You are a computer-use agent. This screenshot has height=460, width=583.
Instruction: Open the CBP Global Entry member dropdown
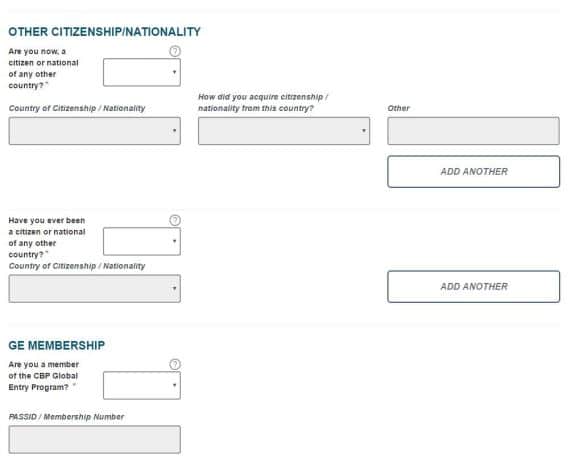[x=142, y=385]
